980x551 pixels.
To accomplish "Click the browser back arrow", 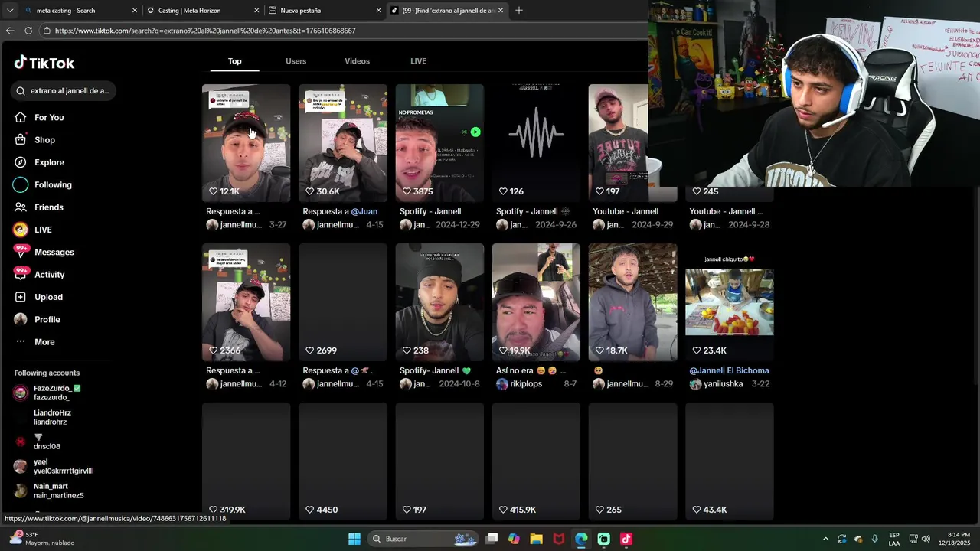I will point(10,31).
